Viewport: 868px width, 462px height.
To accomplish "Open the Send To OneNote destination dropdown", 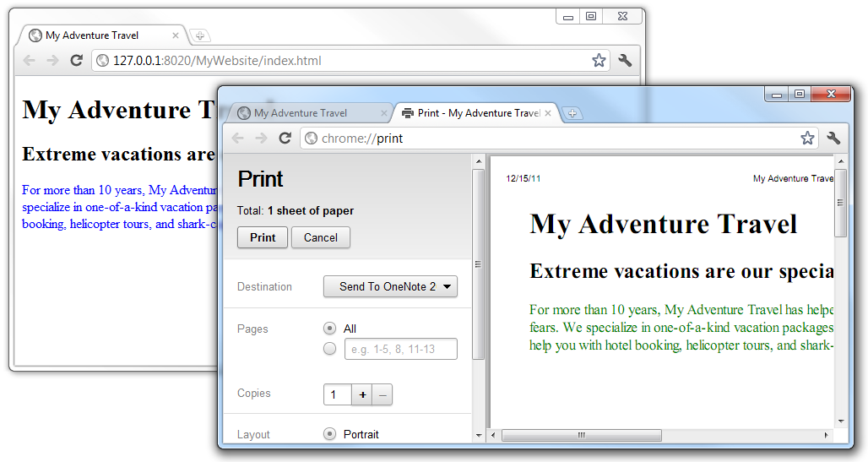I will pos(390,286).
